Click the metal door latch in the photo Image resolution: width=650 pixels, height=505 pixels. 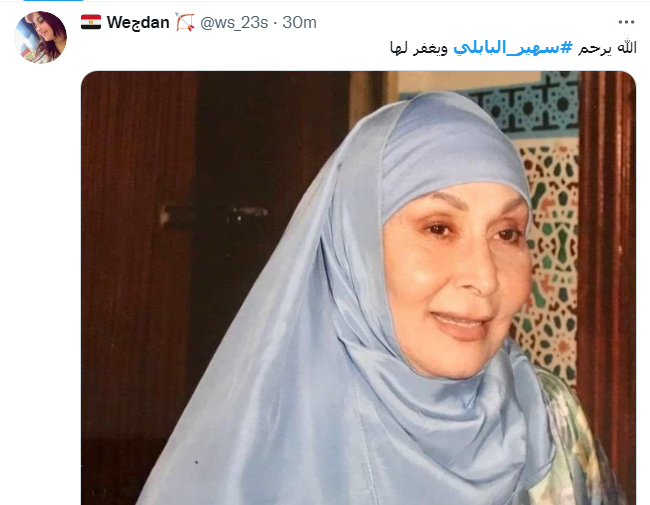pyautogui.click(x=215, y=216)
